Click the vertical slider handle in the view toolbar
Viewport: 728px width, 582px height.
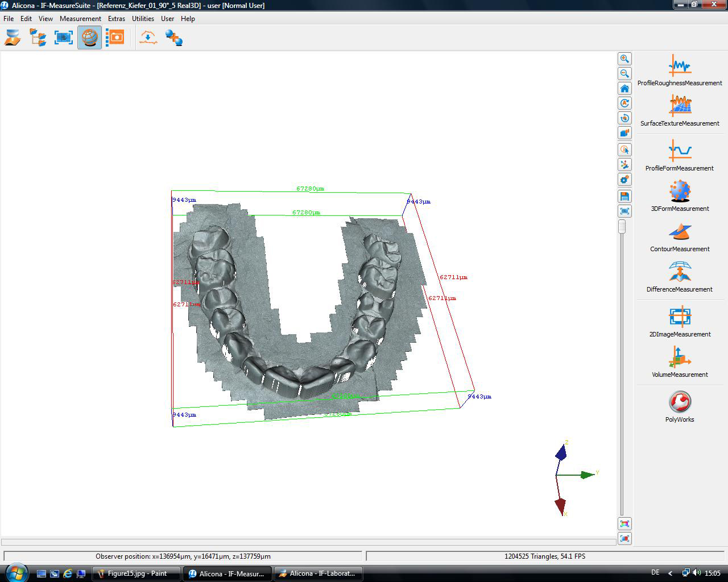coord(622,227)
